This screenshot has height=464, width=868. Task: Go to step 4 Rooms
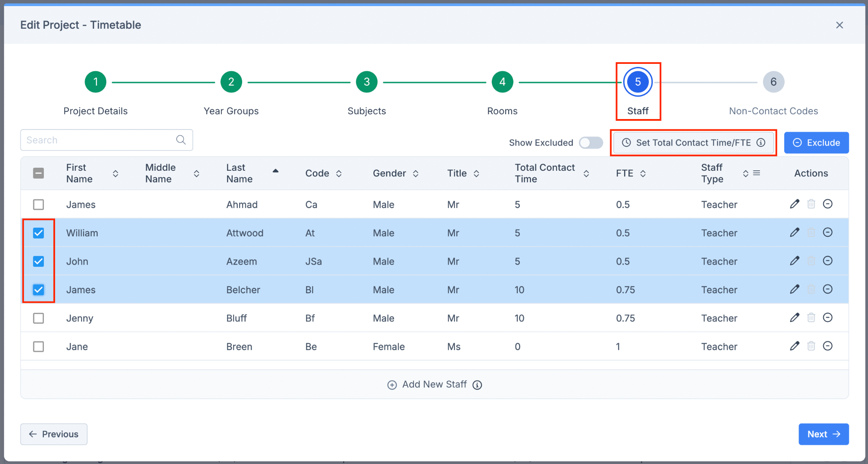503,82
